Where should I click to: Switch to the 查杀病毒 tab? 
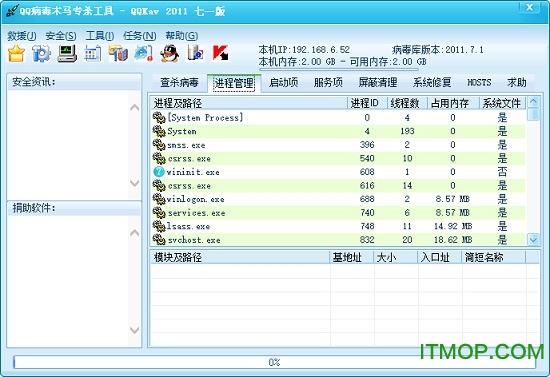[179, 83]
